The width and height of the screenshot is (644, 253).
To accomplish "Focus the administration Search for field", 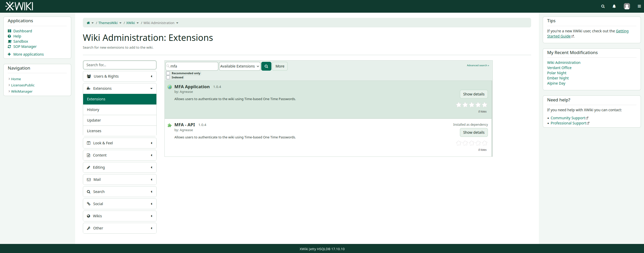I will [120, 65].
